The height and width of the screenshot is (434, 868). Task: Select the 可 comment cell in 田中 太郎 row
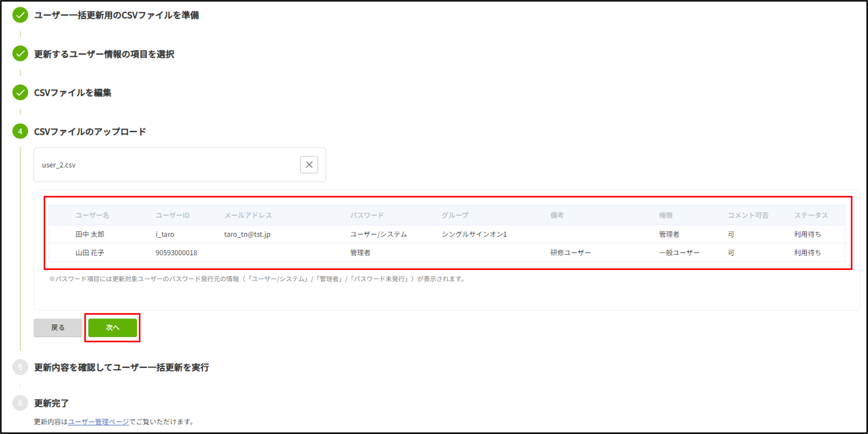click(x=731, y=234)
